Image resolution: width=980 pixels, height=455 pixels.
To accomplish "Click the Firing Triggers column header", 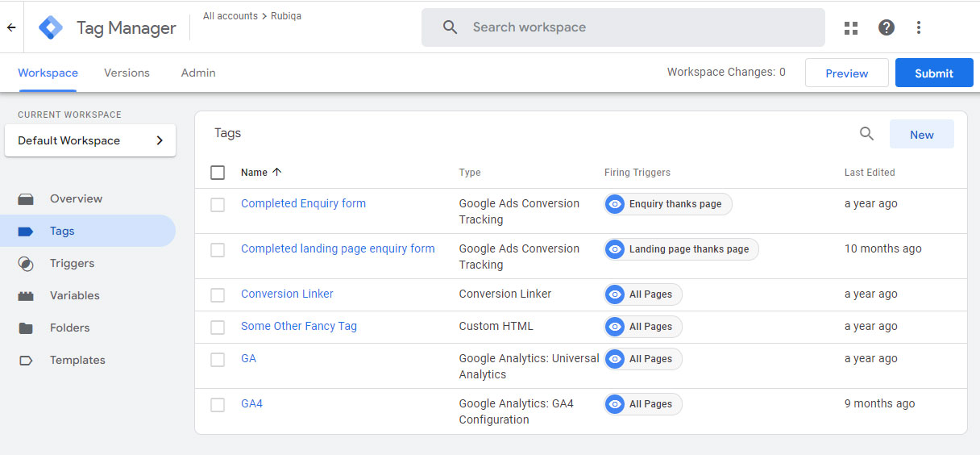I will [x=637, y=172].
